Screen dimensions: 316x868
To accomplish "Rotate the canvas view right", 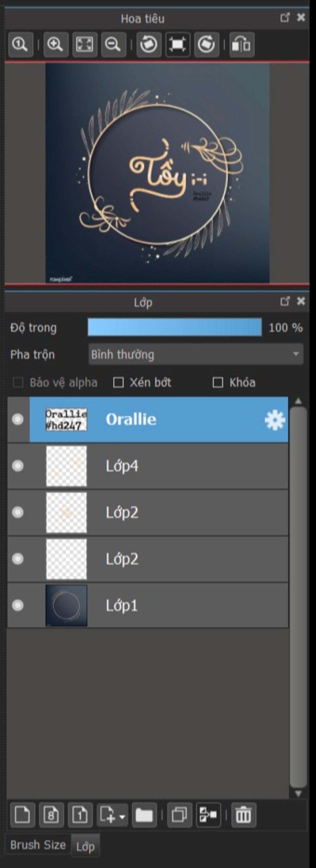I will pyautogui.click(x=206, y=44).
